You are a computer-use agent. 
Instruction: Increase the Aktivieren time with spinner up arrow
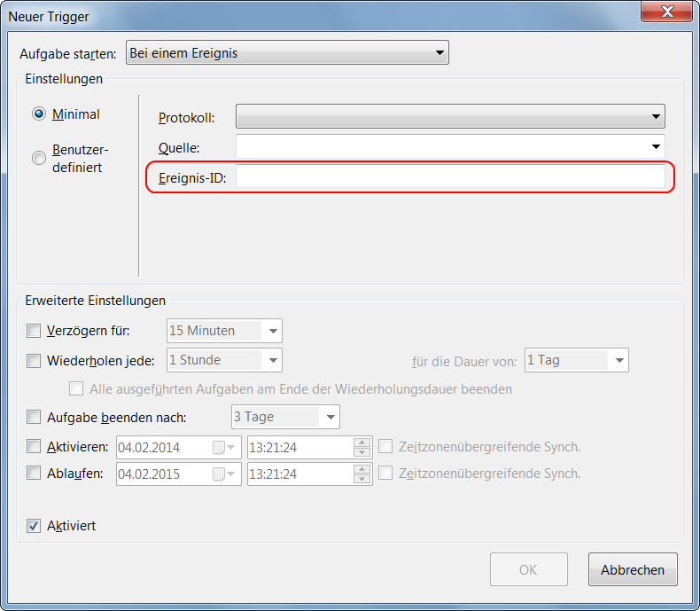[x=361, y=443]
